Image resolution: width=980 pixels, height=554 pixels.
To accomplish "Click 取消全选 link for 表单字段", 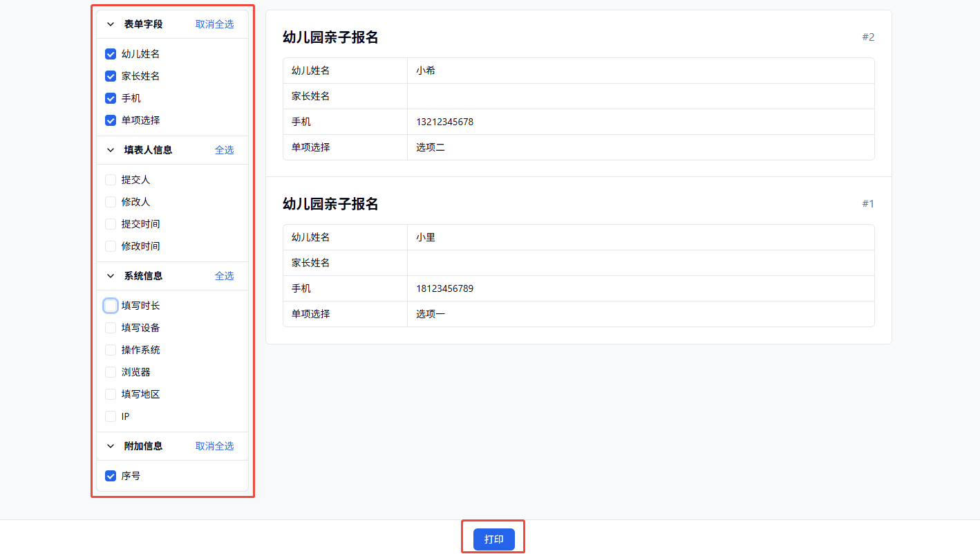I will point(214,24).
